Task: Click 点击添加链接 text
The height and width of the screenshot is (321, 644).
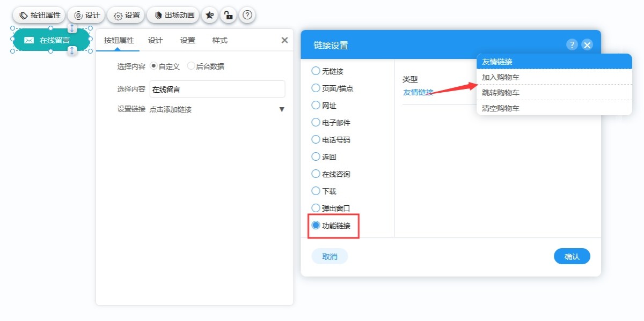Action: pos(170,109)
